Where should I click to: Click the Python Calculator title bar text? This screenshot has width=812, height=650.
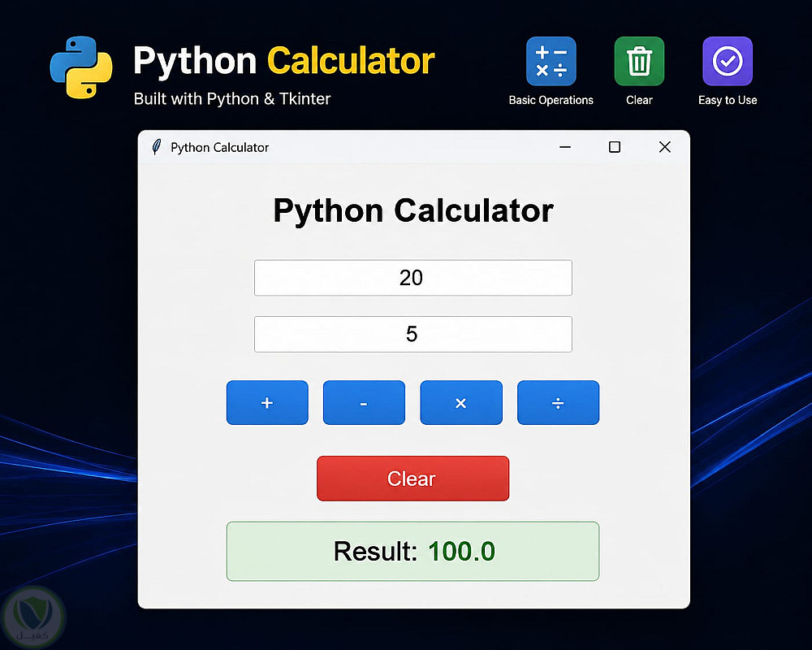(x=219, y=148)
